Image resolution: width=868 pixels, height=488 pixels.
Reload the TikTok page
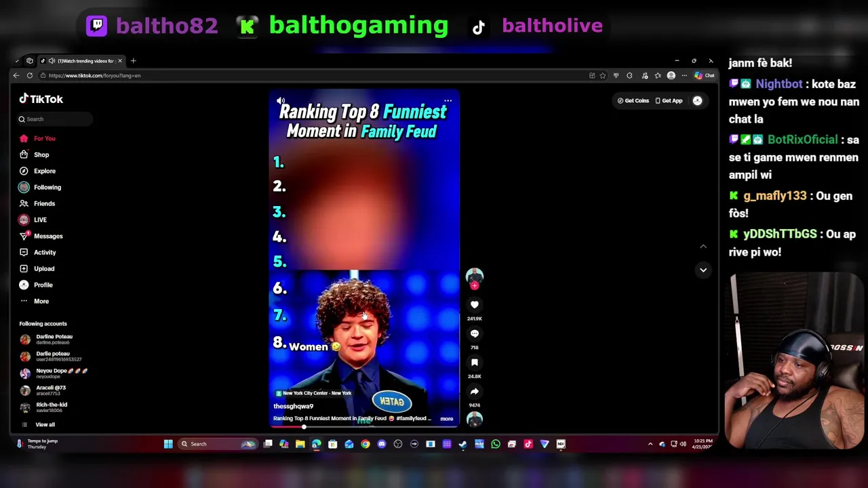coord(29,76)
